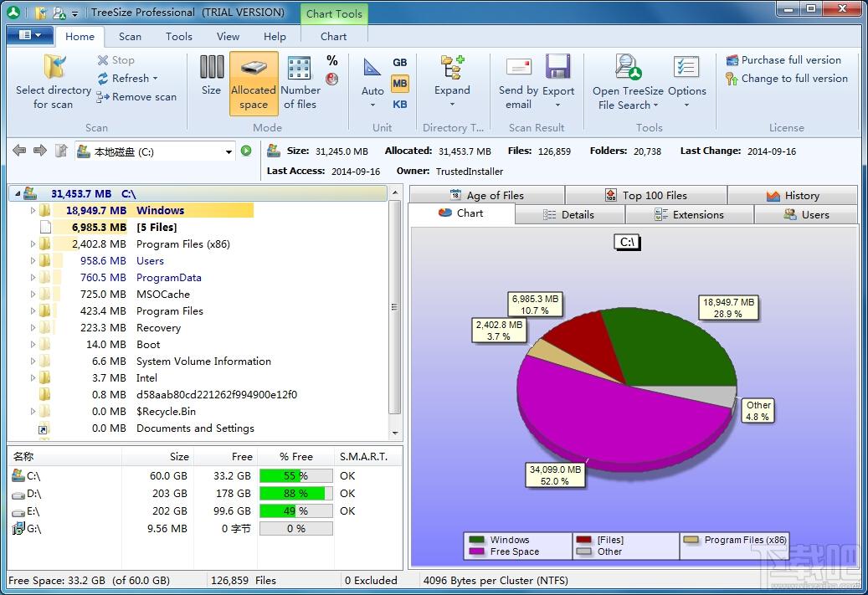Viewport: 868px width, 595px height.
Task: Open the drive path dropdown
Action: click(229, 151)
